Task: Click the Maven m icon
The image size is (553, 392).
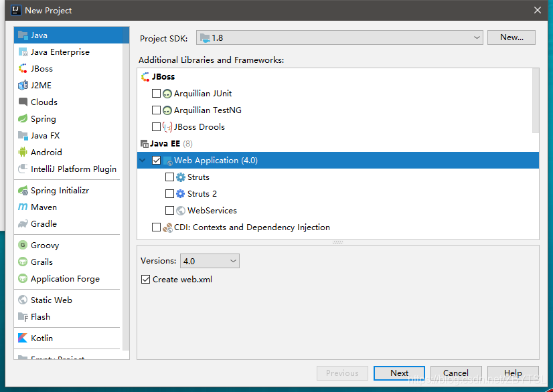Action: 23,207
